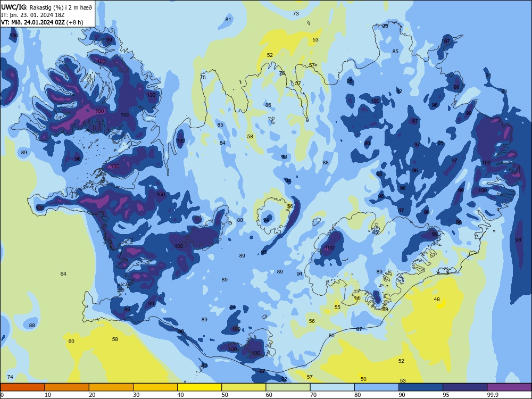Choose the 60–70 light green legend swatch

pos(288,387)
